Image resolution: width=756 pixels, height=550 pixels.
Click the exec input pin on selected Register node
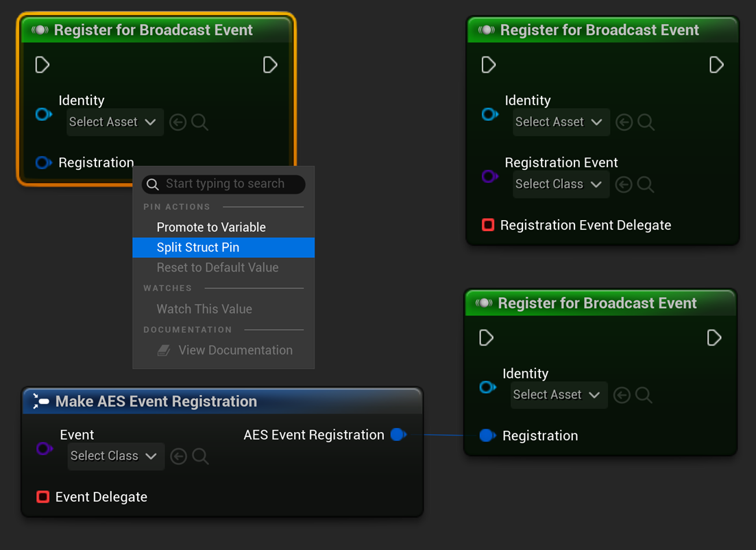pyautogui.click(x=42, y=64)
